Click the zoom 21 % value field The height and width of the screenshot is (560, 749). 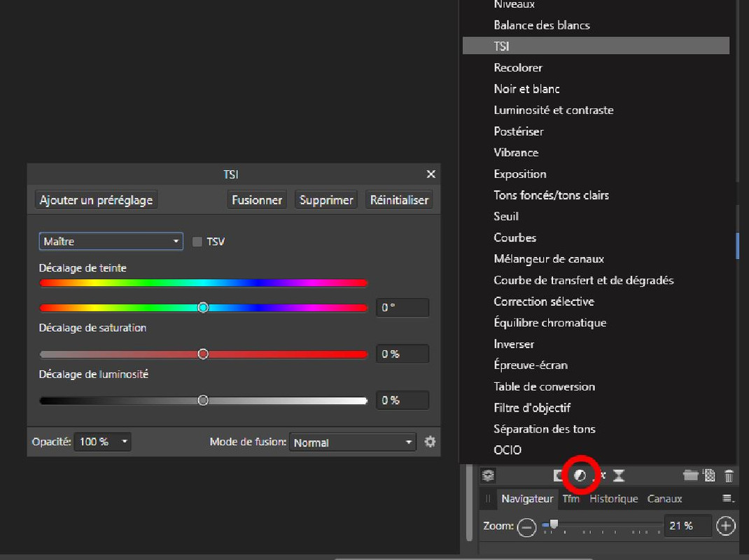point(687,526)
